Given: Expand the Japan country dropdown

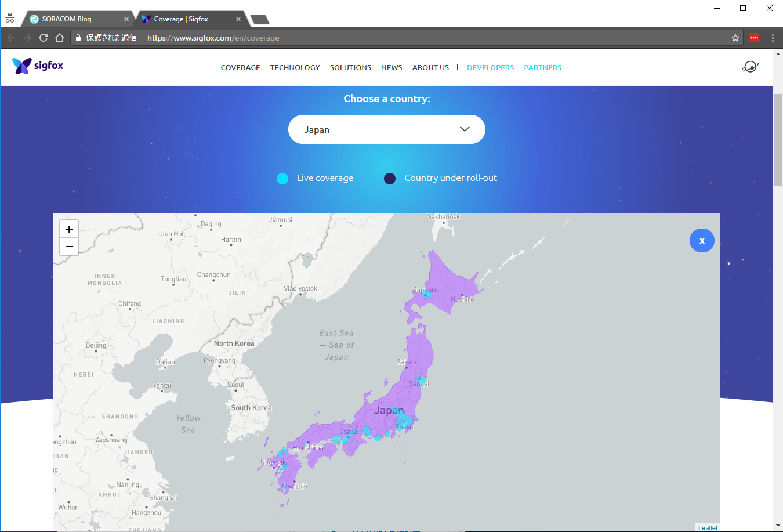Looking at the screenshot, I should (x=387, y=129).
